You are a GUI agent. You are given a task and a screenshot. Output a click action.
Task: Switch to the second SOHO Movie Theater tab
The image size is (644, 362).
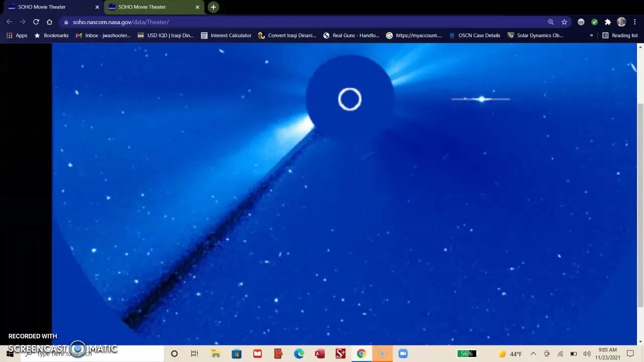(x=153, y=7)
